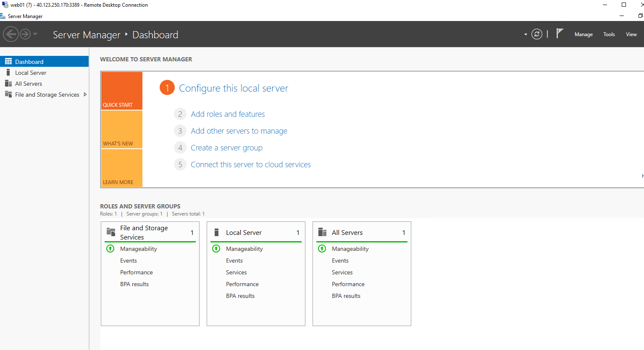Click Manageability status icon in All Servers tile
The height and width of the screenshot is (350, 644).
pos(322,248)
